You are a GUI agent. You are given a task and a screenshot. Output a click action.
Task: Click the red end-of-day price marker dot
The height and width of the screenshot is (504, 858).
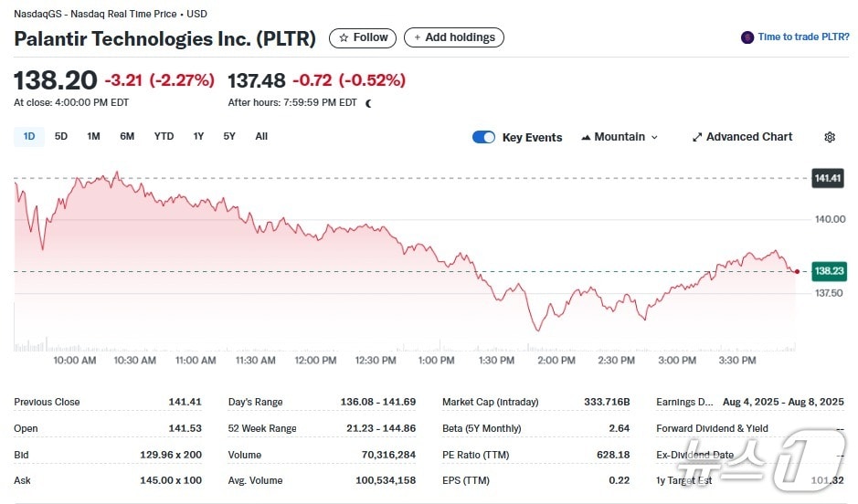[798, 271]
